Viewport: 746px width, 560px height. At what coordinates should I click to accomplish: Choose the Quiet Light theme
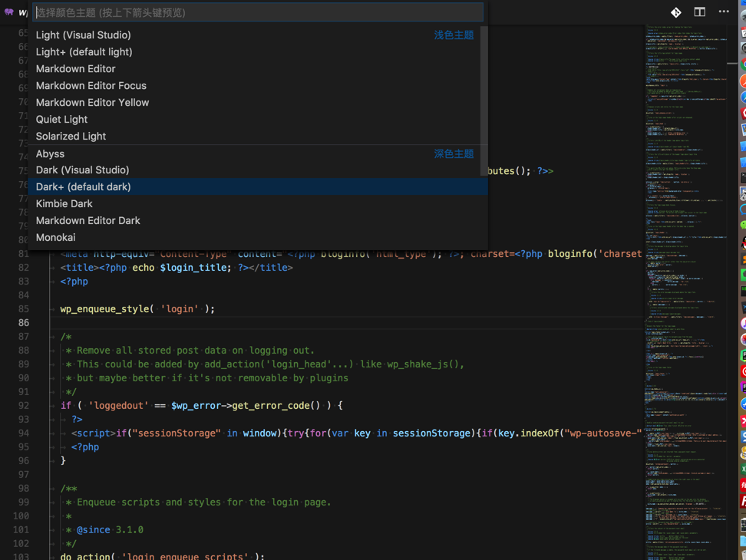tap(258, 120)
